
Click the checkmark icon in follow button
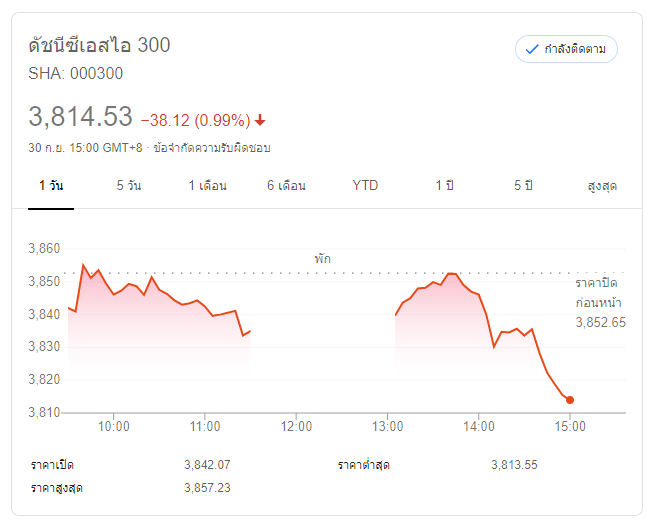(532, 49)
